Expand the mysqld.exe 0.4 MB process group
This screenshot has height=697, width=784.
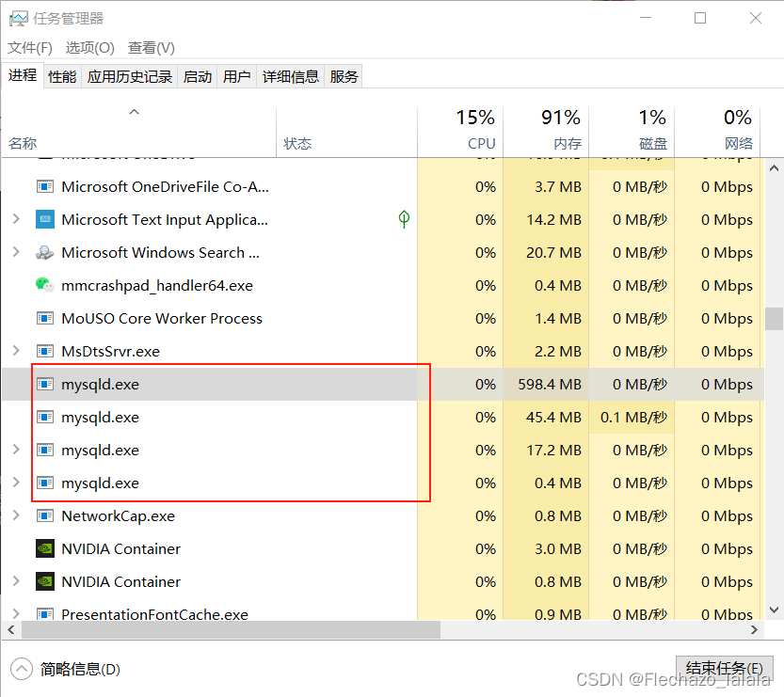click(16, 483)
